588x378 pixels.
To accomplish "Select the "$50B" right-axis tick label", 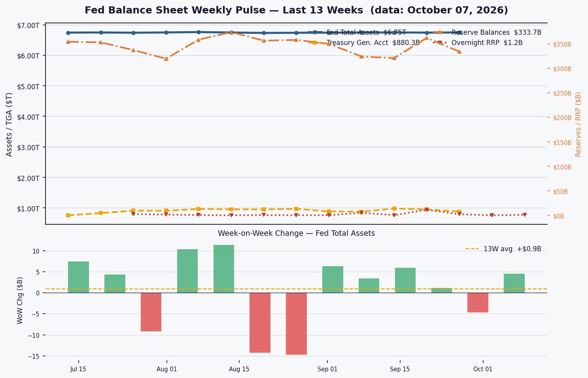I will pyautogui.click(x=561, y=191).
